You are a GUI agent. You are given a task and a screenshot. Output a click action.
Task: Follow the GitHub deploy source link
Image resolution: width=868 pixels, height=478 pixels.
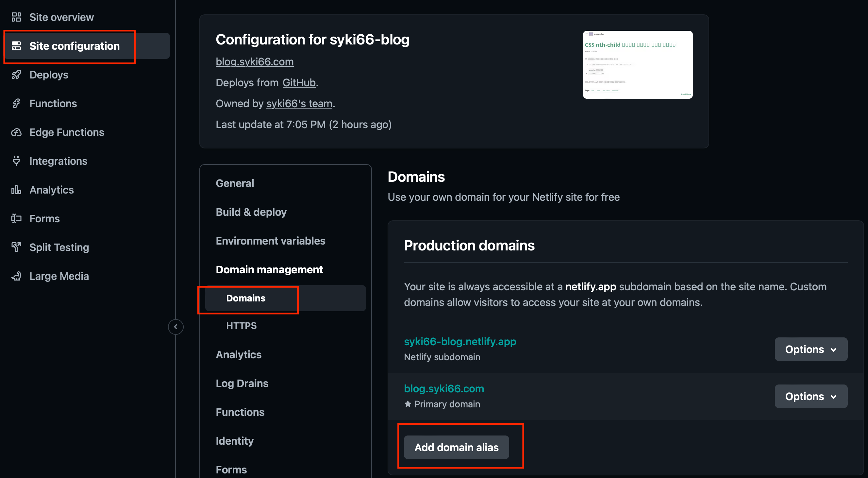click(299, 83)
